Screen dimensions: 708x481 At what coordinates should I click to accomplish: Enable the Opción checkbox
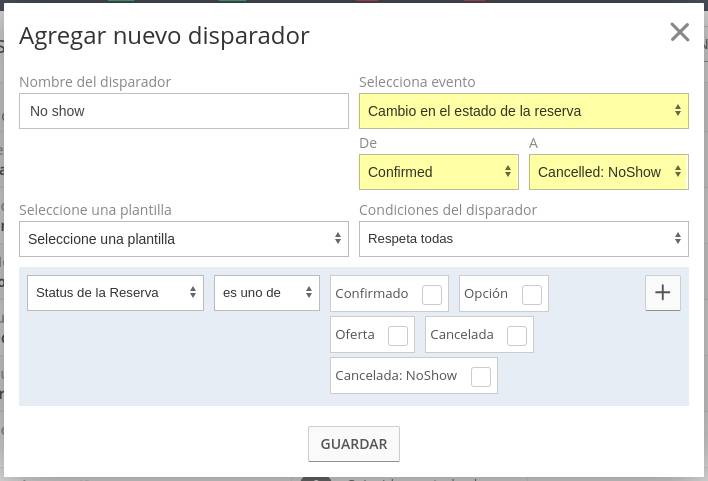tap(531, 295)
